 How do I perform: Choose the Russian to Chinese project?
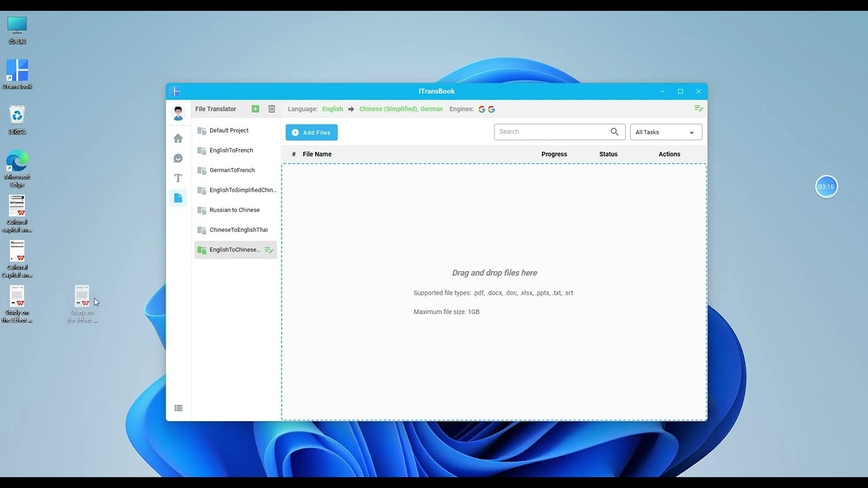[x=235, y=210]
